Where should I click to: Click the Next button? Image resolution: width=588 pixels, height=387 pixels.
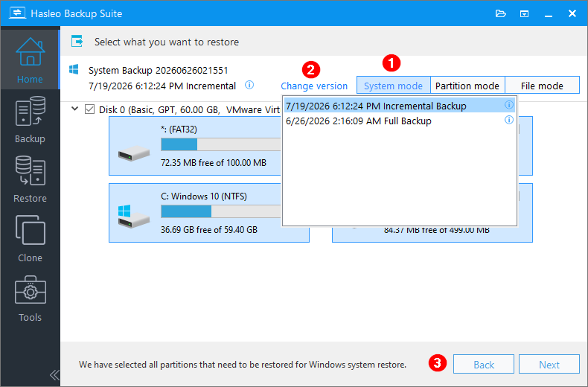(x=549, y=365)
